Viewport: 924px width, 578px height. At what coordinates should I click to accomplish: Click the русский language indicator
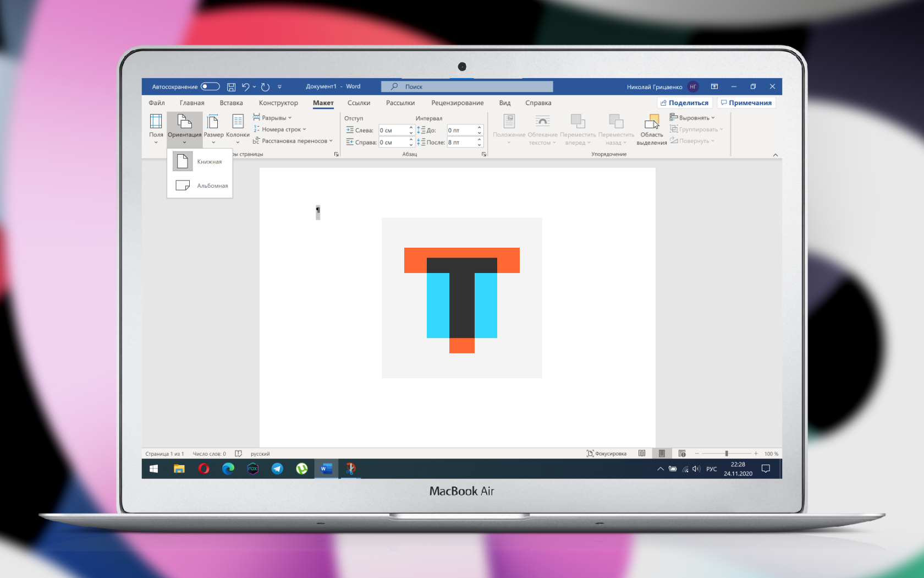[x=260, y=454]
